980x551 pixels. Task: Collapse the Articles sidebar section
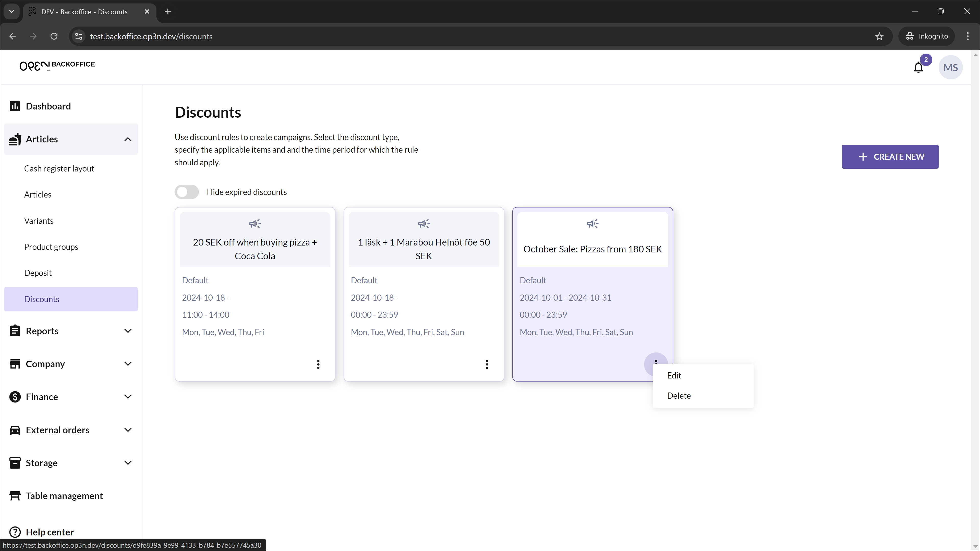point(128,139)
